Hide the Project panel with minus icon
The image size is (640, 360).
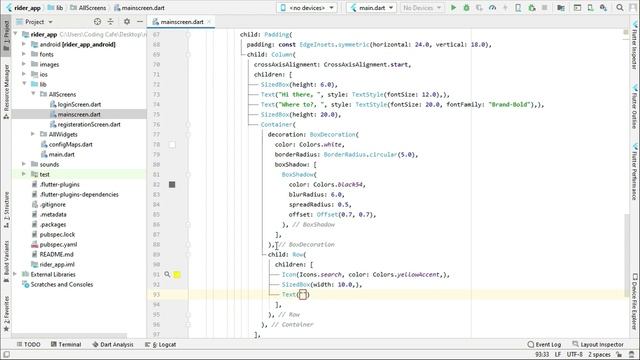(x=140, y=22)
